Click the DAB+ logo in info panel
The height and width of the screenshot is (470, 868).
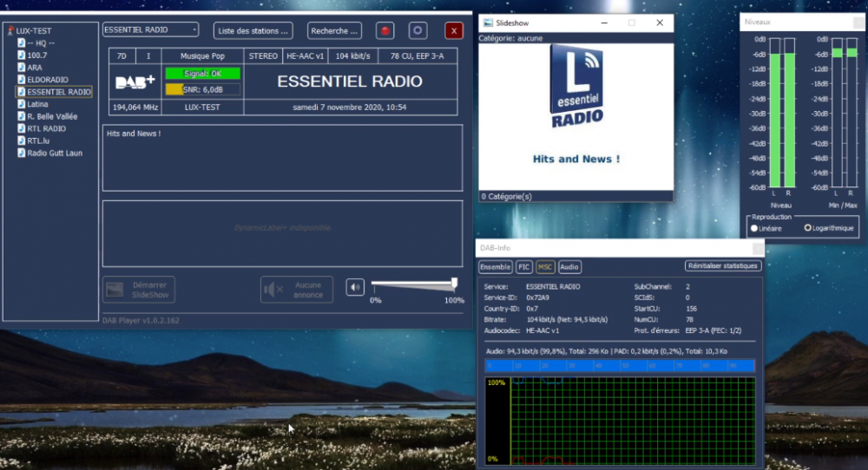(135, 82)
